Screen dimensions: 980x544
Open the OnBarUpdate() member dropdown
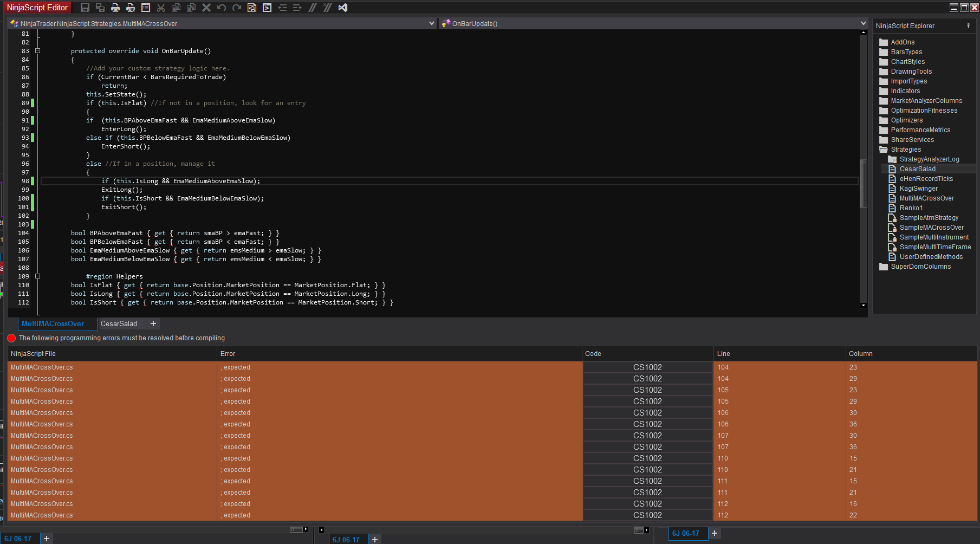(863, 23)
